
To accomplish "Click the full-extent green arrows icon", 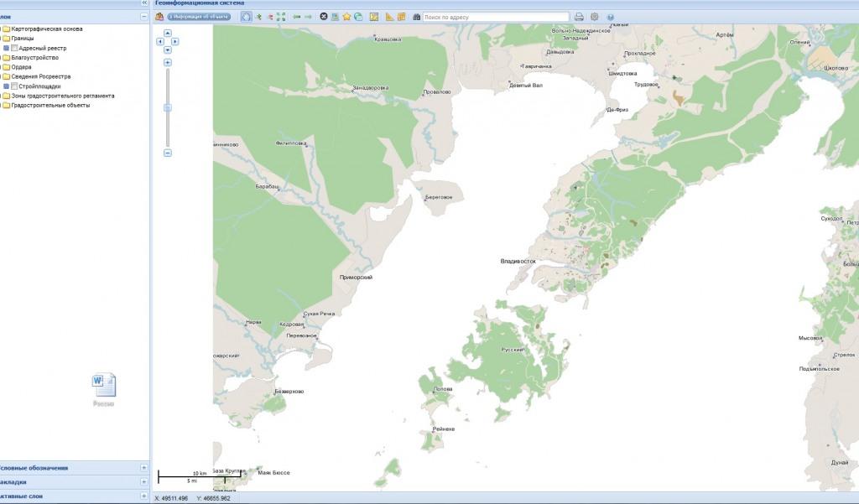I will click(281, 17).
